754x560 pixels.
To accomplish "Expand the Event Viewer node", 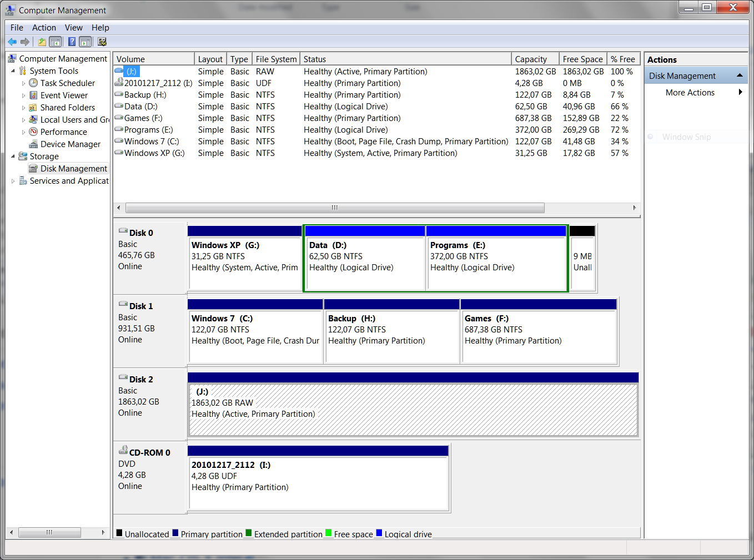I will click(23, 95).
